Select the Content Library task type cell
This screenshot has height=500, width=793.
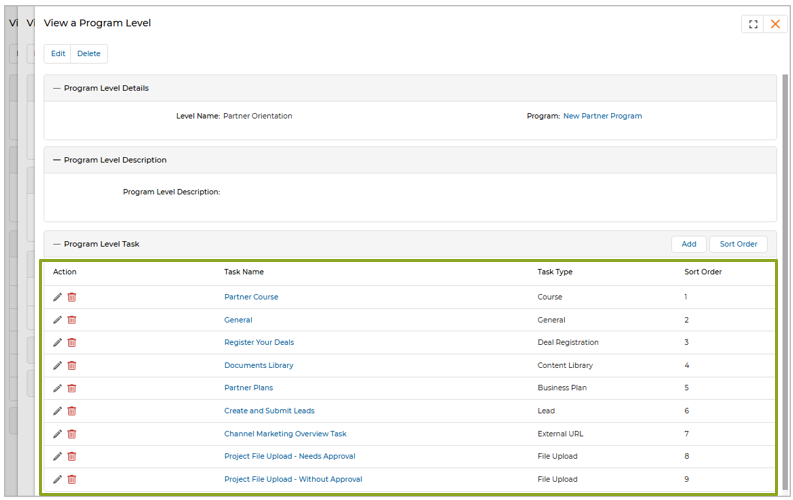pyautogui.click(x=565, y=366)
